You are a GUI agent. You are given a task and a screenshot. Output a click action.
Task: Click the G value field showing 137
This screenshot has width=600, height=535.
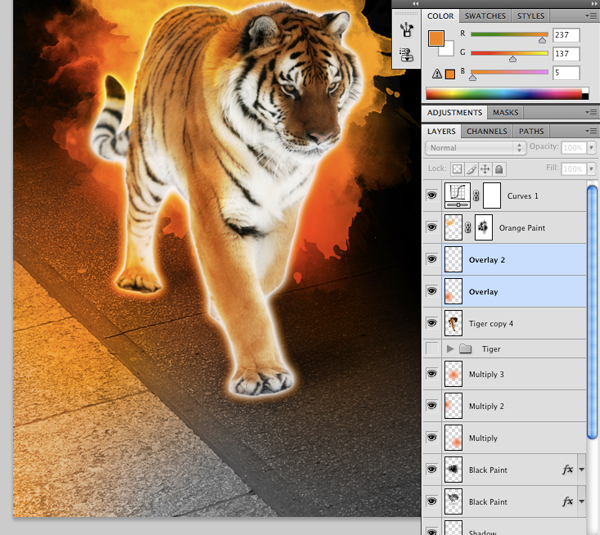tap(566, 54)
